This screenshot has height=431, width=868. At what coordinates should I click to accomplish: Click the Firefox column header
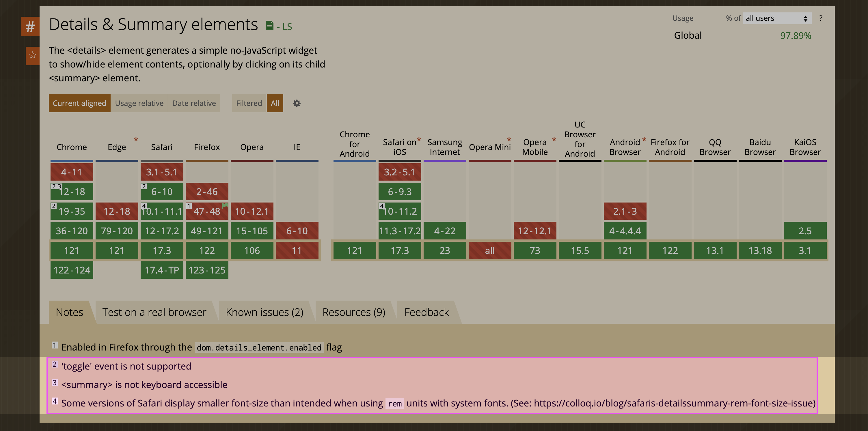(x=207, y=147)
